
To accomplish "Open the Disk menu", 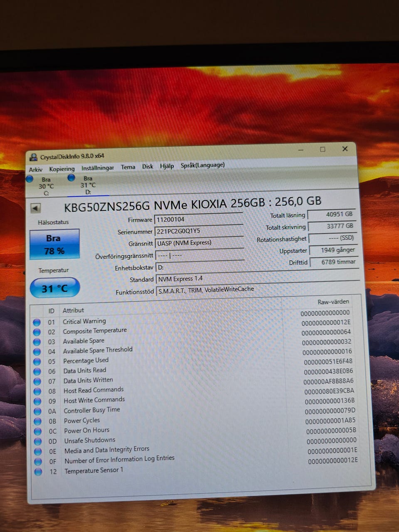I will (148, 166).
